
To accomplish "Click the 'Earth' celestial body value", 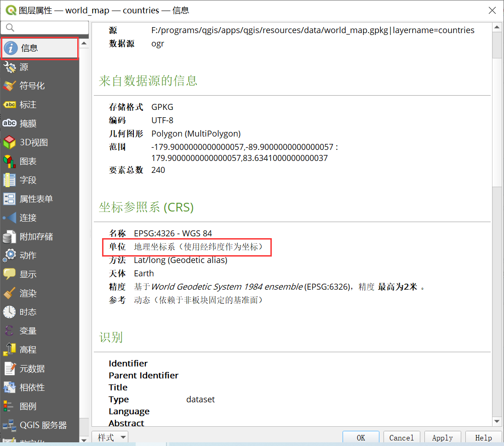I will pos(144,274).
